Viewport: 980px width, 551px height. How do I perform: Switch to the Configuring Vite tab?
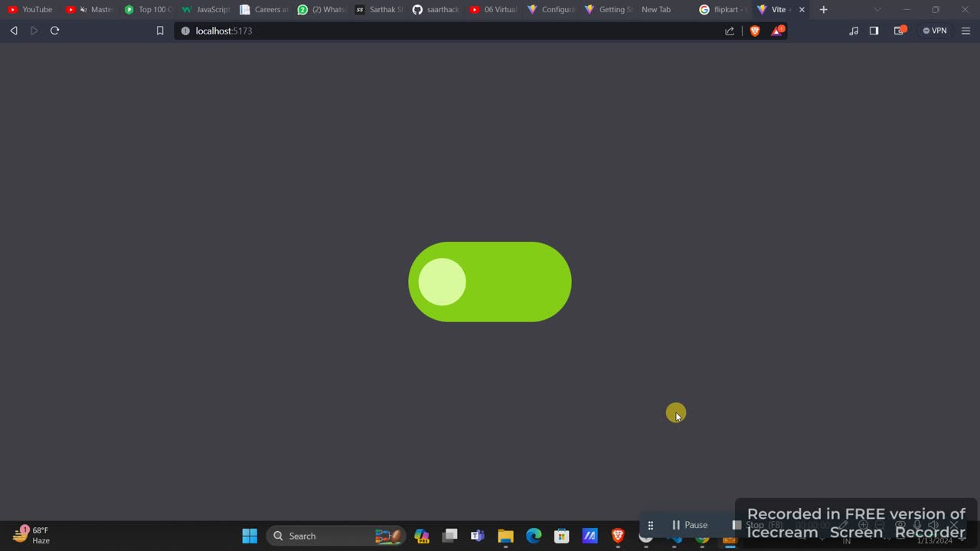point(552,9)
